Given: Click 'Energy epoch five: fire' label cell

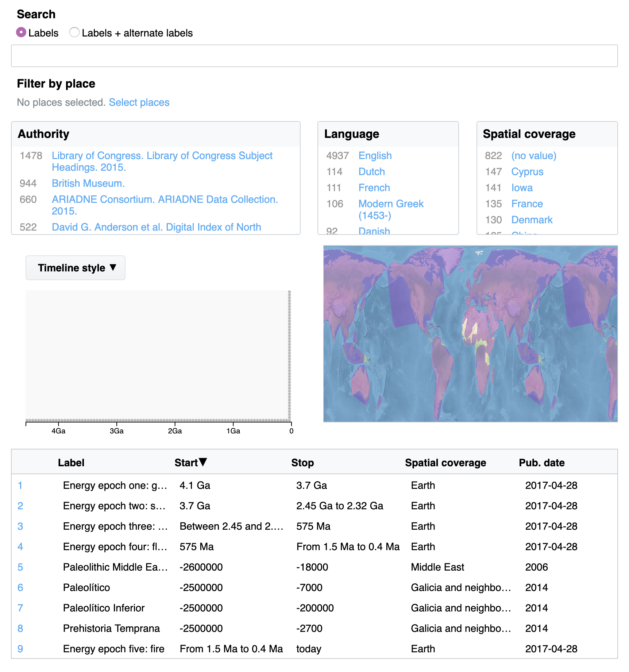Looking at the screenshot, I should click(x=114, y=649).
